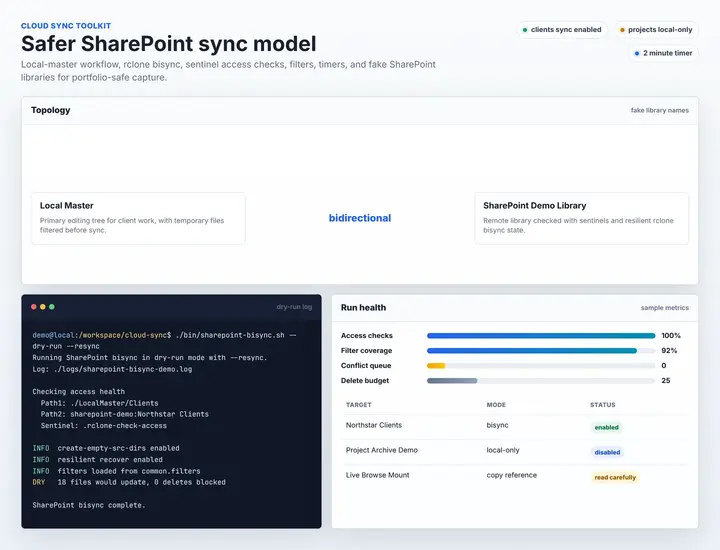720x550 pixels.
Task: Click the Delete budget progress bar
Action: click(x=541, y=381)
